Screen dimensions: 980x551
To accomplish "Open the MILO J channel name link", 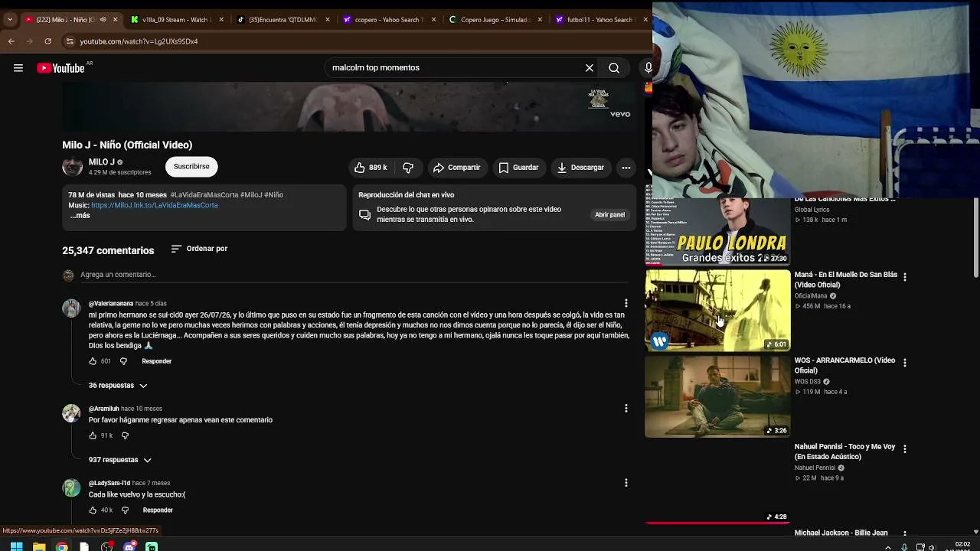I will pyautogui.click(x=102, y=162).
